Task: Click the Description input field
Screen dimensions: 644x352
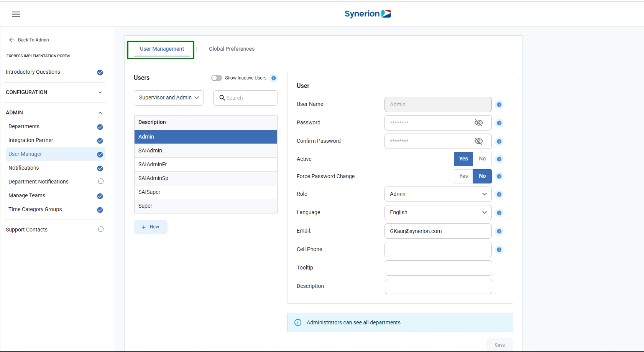Action: pyautogui.click(x=438, y=286)
